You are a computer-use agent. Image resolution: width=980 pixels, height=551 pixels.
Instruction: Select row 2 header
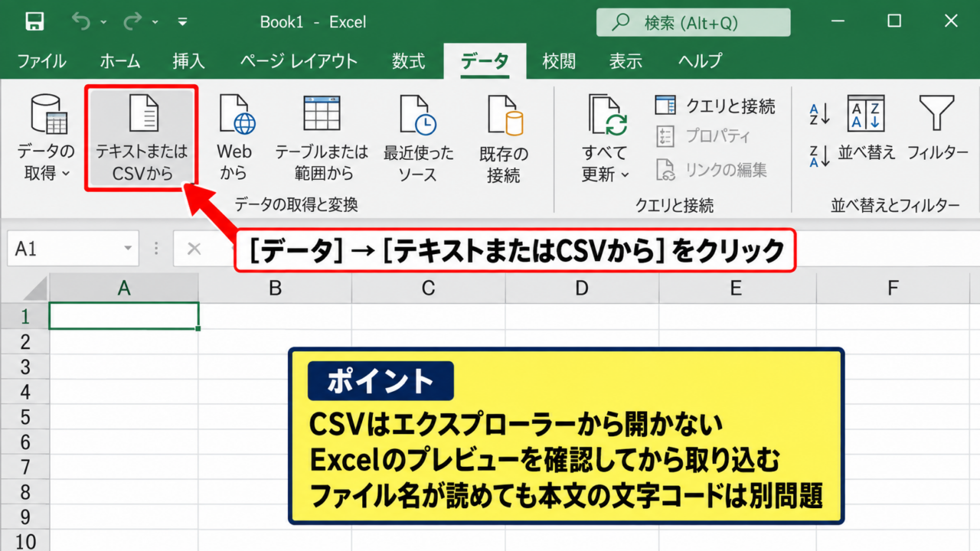24,341
